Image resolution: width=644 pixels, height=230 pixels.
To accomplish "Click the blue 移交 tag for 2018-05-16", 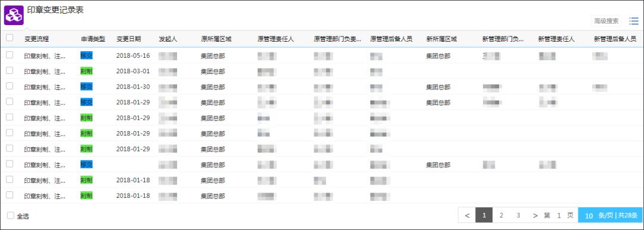I will (x=86, y=55).
